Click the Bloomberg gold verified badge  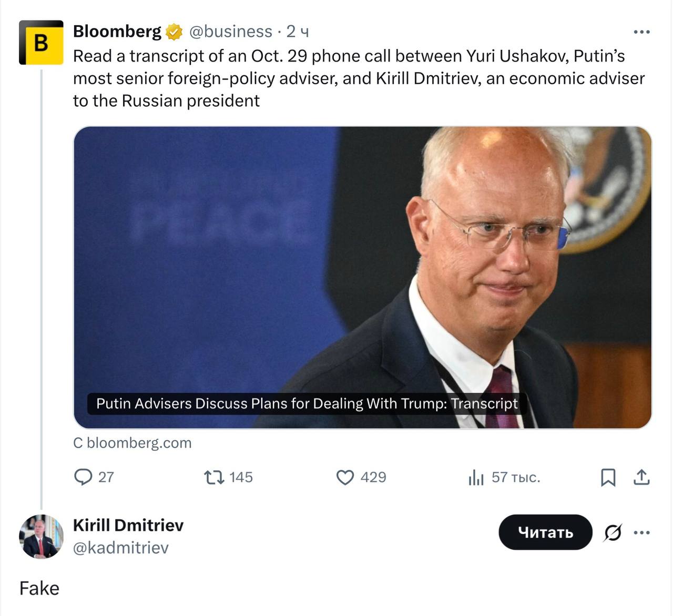174,32
